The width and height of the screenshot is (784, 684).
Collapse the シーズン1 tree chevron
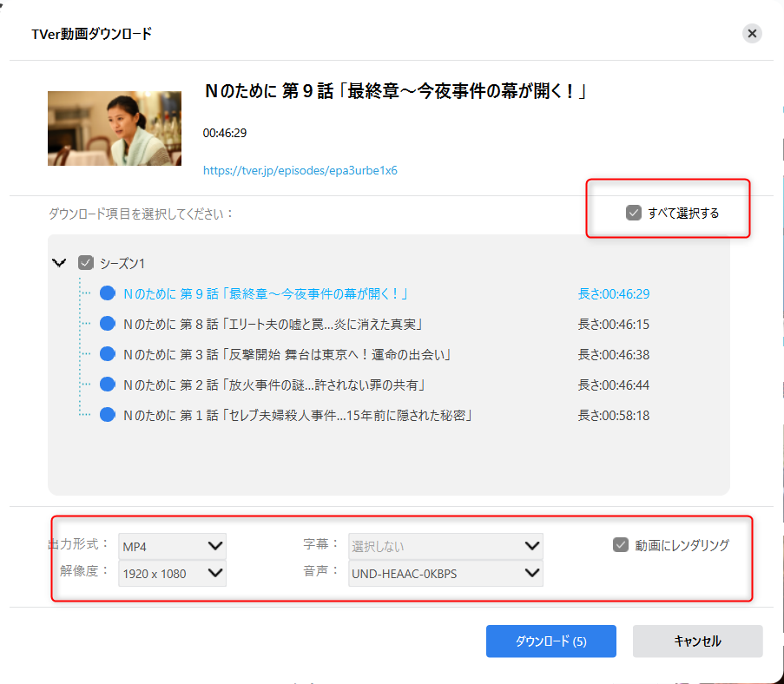tap(59, 263)
